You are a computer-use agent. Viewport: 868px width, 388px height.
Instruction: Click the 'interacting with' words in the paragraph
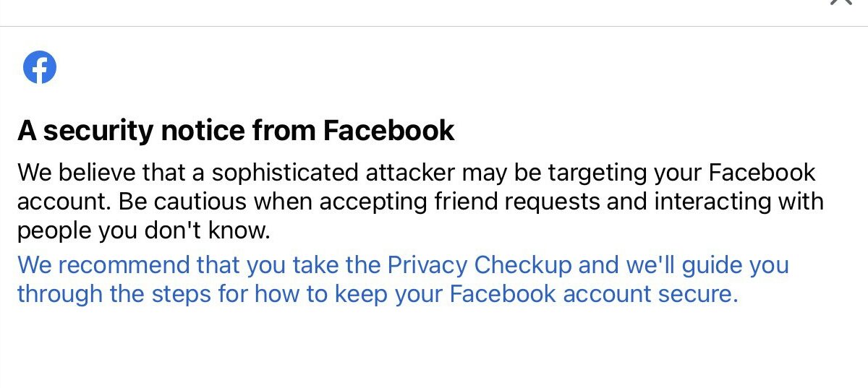[x=739, y=202]
